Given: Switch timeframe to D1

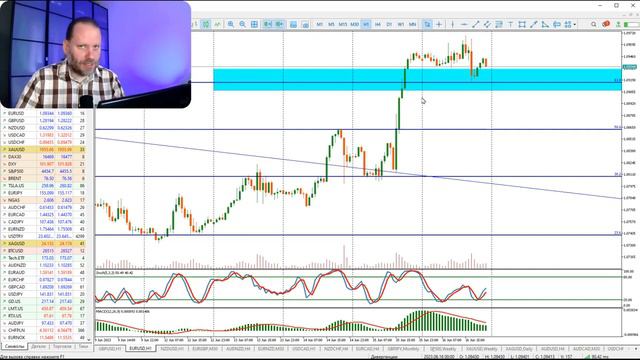Looking at the screenshot, I should coord(389,24).
